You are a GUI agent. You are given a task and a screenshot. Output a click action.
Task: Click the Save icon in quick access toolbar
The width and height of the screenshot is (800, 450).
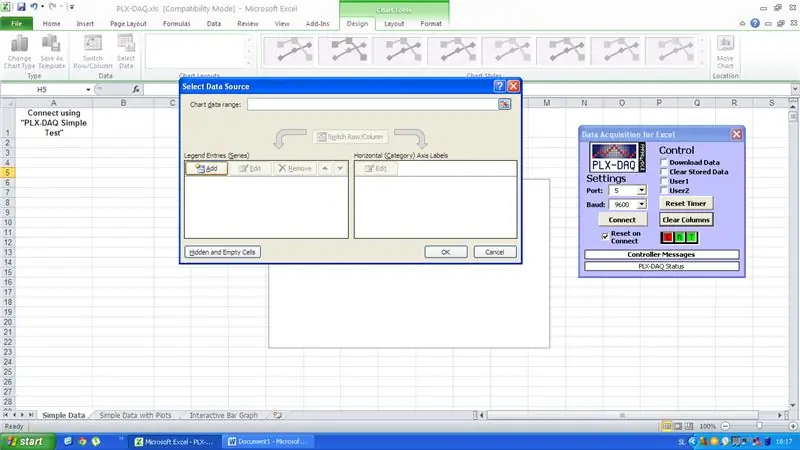21,7
